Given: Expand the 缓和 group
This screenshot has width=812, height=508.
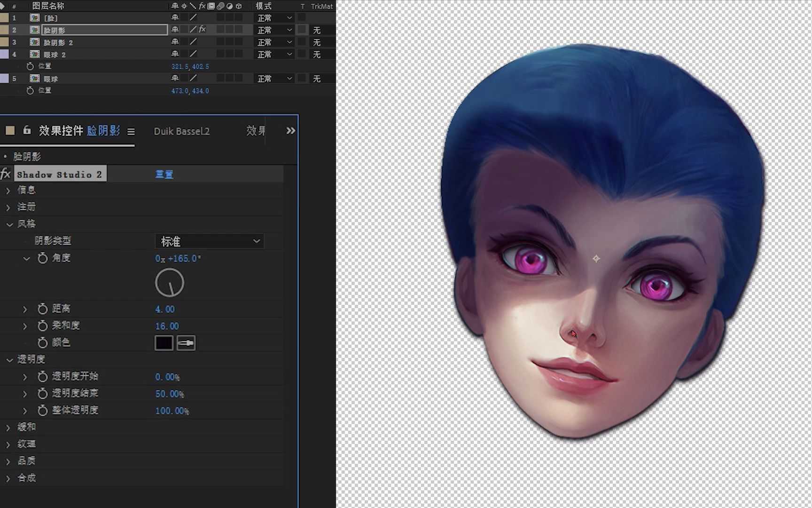Looking at the screenshot, I should [x=8, y=427].
